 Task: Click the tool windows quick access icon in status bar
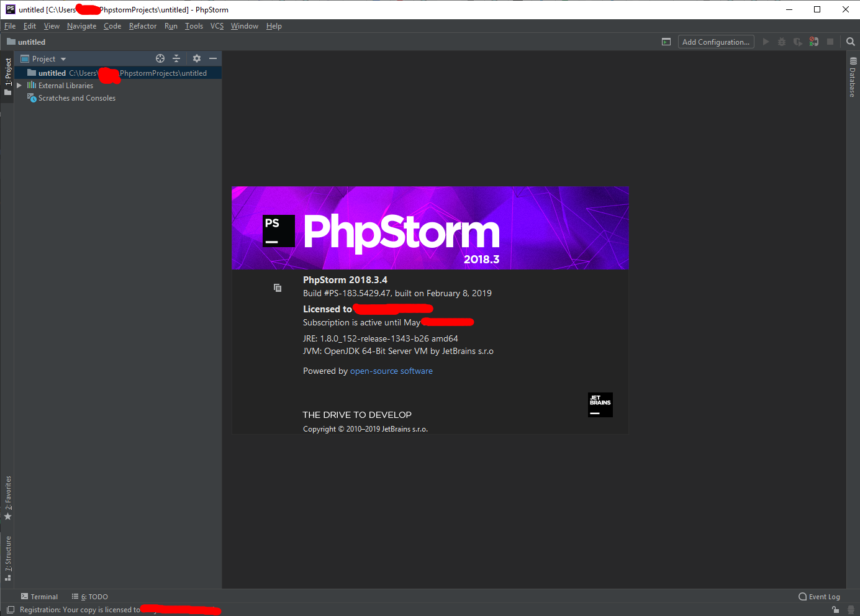(x=10, y=610)
